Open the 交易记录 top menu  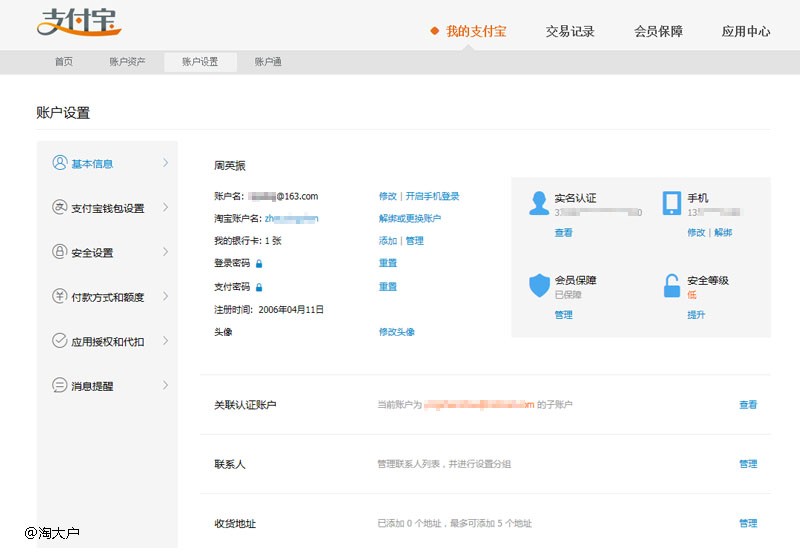[570, 31]
